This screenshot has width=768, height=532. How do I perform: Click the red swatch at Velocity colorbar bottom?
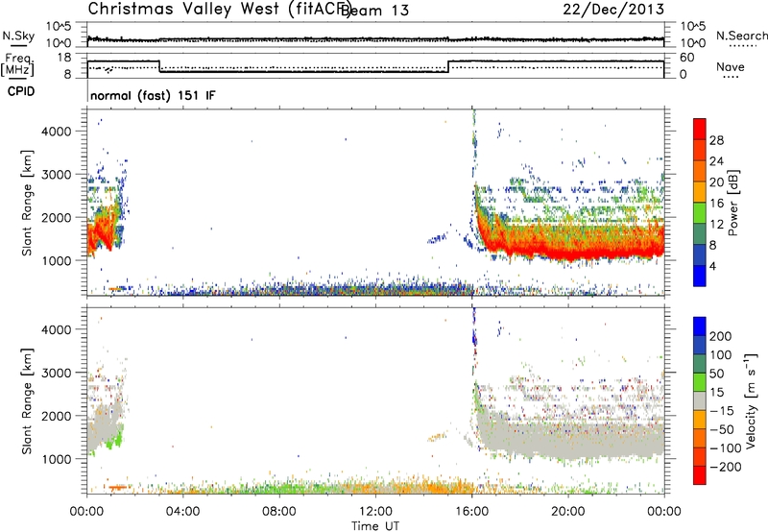(x=700, y=475)
